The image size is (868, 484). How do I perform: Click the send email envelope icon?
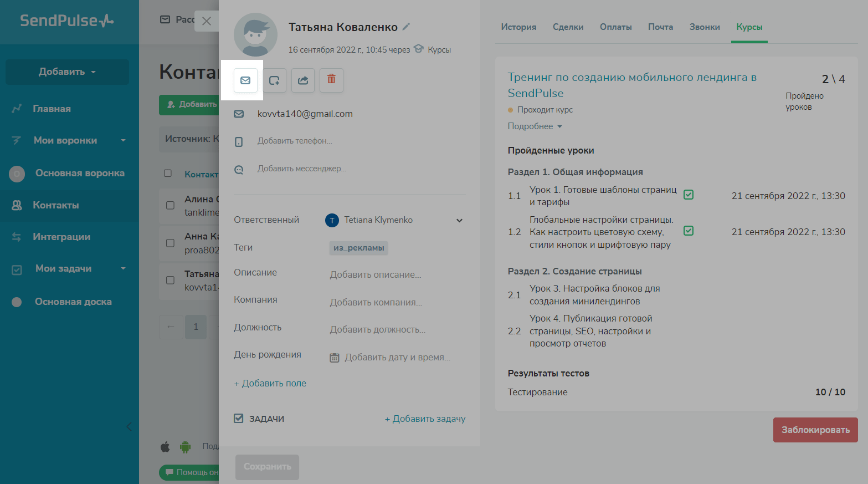(245, 80)
